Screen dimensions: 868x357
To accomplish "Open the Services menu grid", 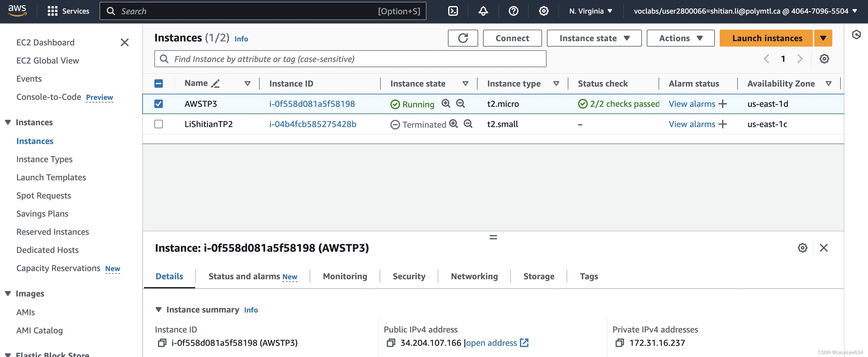I will tap(52, 11).
